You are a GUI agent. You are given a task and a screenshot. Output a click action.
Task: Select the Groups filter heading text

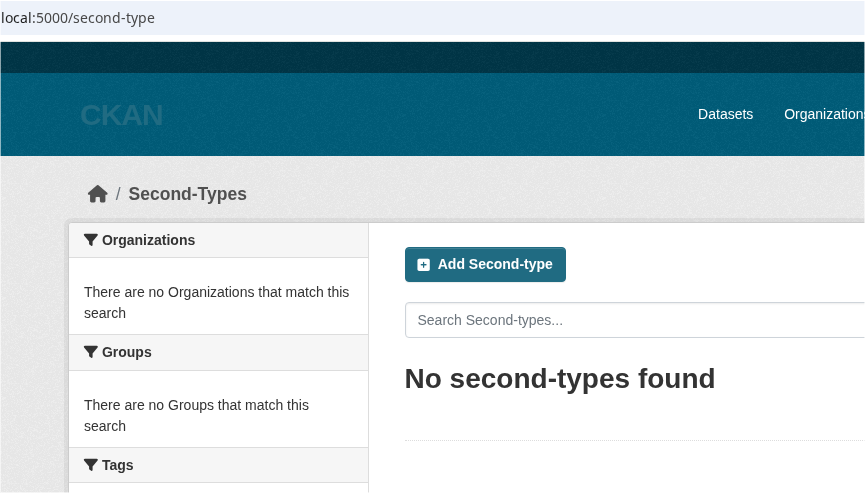(x=127, y=352)
